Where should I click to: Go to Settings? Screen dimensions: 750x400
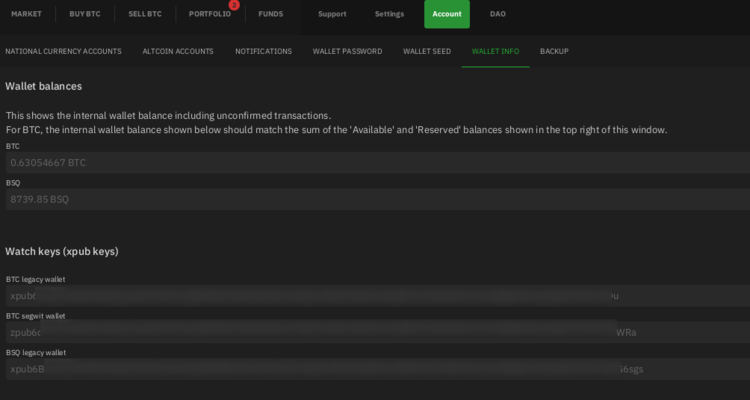point(390,15)
